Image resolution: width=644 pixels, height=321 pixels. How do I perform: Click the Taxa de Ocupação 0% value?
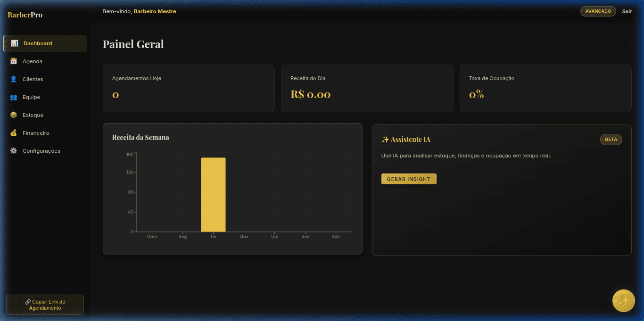477,94
